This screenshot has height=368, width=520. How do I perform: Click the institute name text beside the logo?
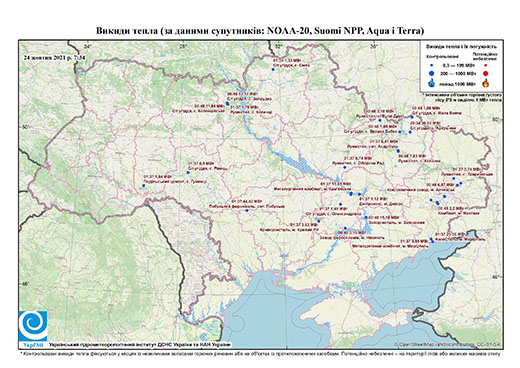[140, 345]
